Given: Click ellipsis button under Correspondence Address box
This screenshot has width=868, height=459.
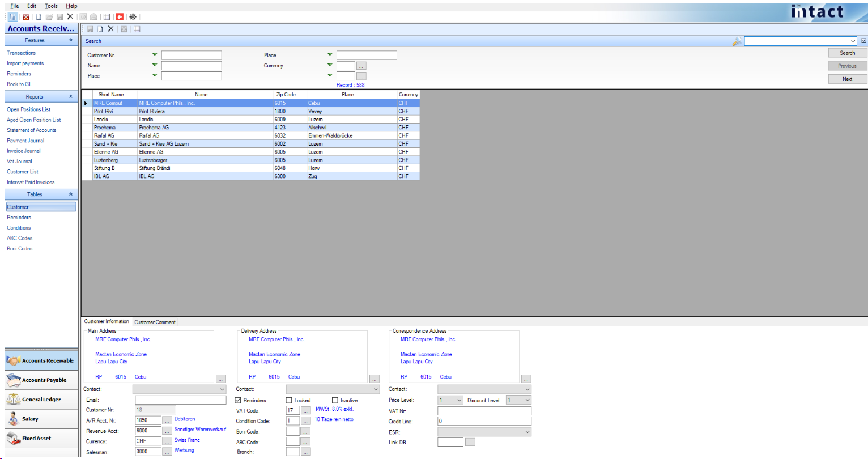Looking at the screenshot, I should pyautogui.click(x=526, y=379).
